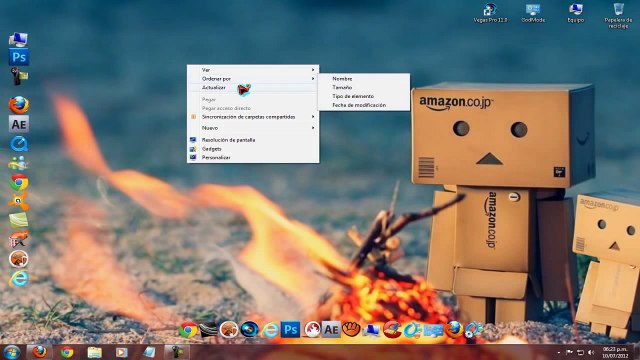The width and height of the screenshot is (640, 360).
Task: Open Windows Live Messenger in left sidebar
Action: tap(18, 163)
